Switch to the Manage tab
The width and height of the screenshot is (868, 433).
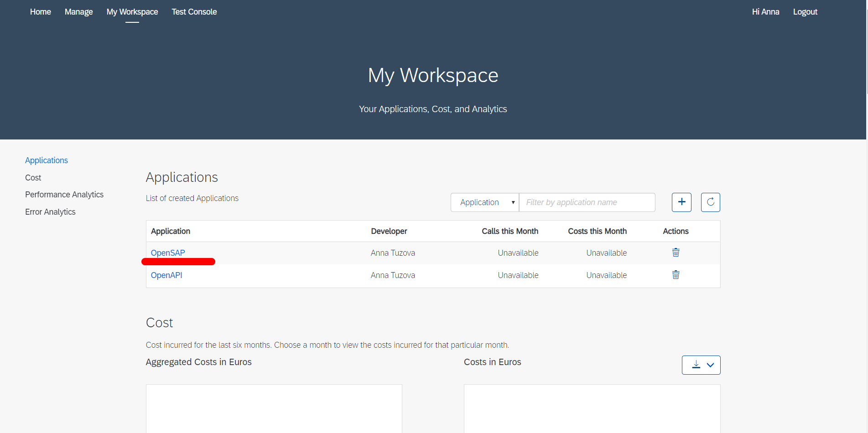coord(78,11)
